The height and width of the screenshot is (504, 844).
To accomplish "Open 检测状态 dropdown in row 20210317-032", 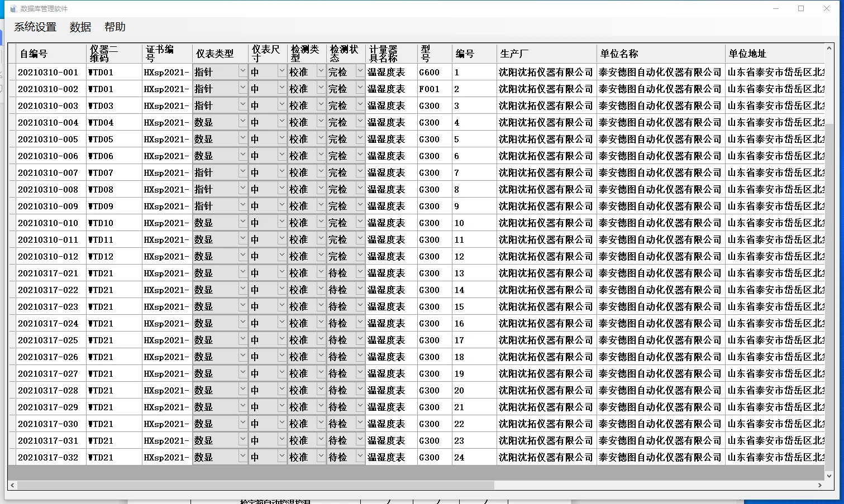I will (360, 457).
